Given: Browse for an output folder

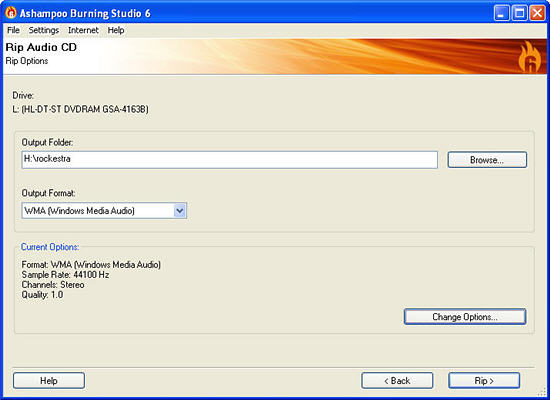Looking at the screenshot, I should pyautogui.click(x=487, y=160).
